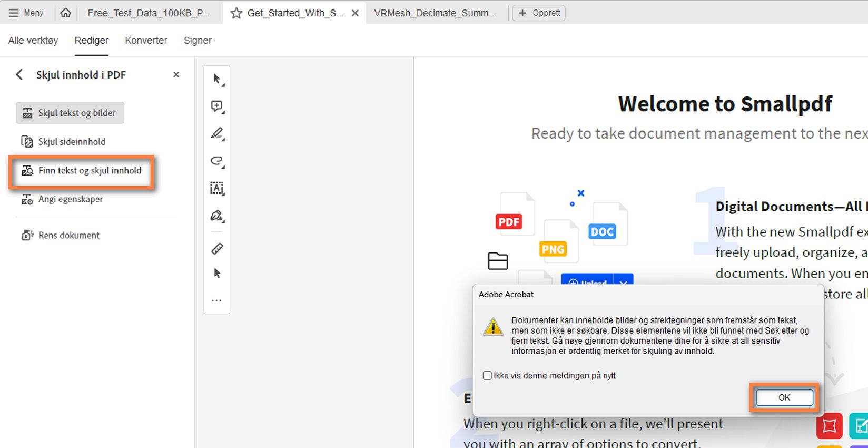Check Ikke vis denne meldingen på nytt
868x448 pixels.
487,376
